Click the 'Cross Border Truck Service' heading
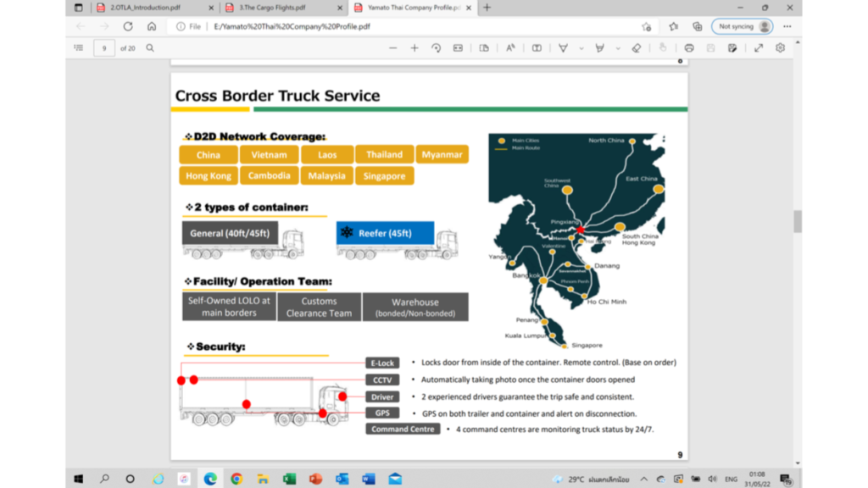The height and width of the screenshot is (488, 868). coord(277,96)
